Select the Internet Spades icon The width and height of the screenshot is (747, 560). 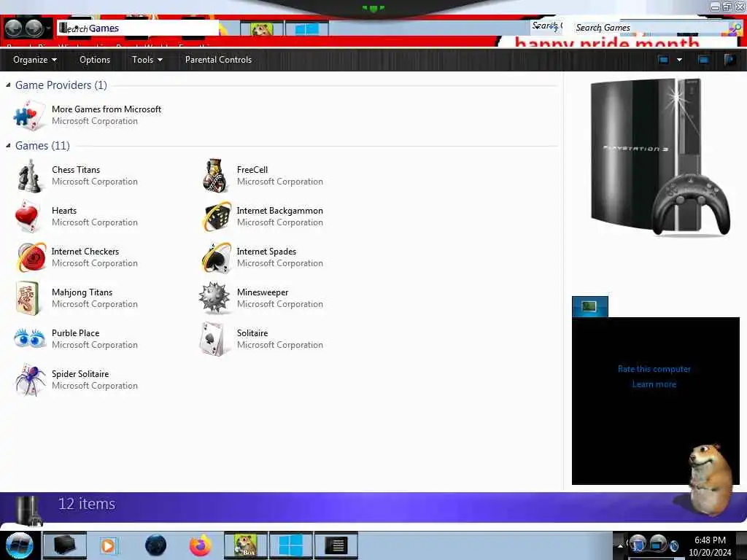216,257
